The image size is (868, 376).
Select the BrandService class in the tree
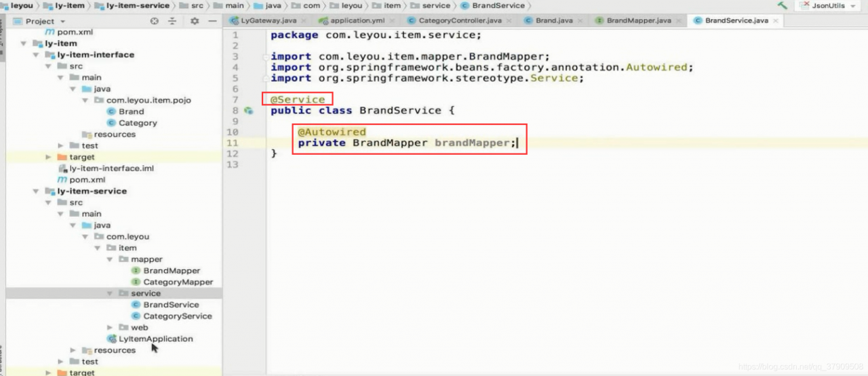tap(171, 305)
